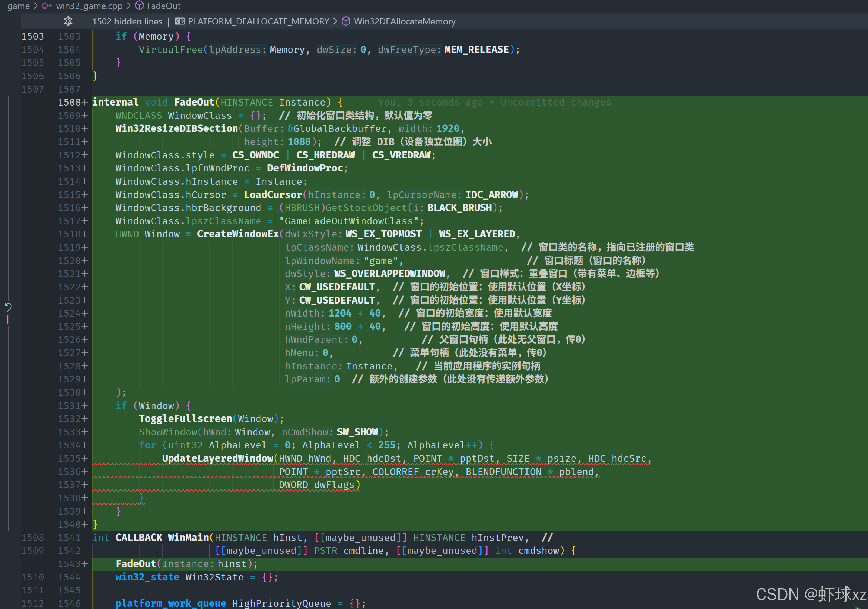This screenshot has width=868, height=609.
Task: Click the C++ file icon in breadcrumb
Action: pyautogui.click(x=47, y=6)
